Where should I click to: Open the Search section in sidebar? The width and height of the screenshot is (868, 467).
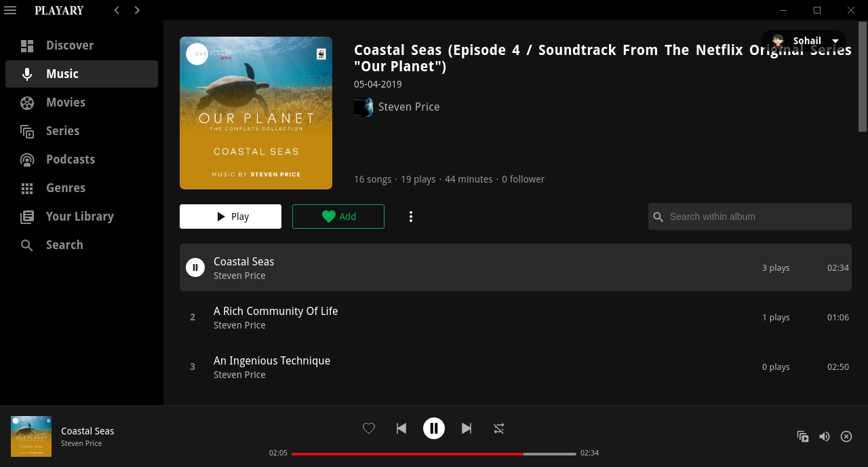tap(64, 244)
